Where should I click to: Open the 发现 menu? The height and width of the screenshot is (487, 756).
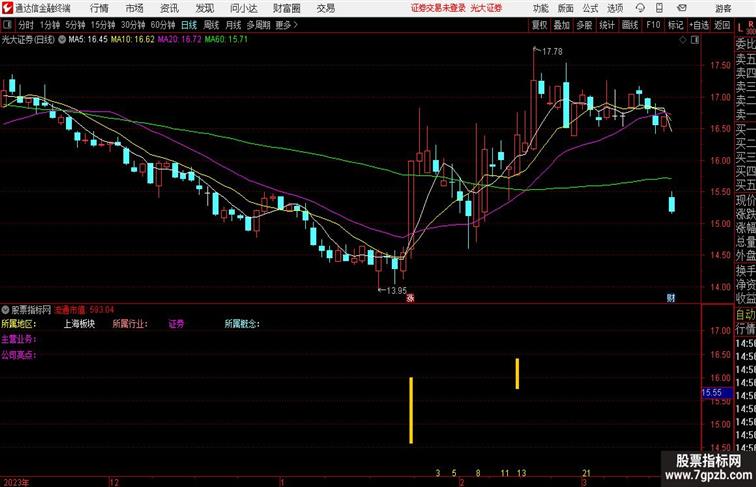pos(205,8)
